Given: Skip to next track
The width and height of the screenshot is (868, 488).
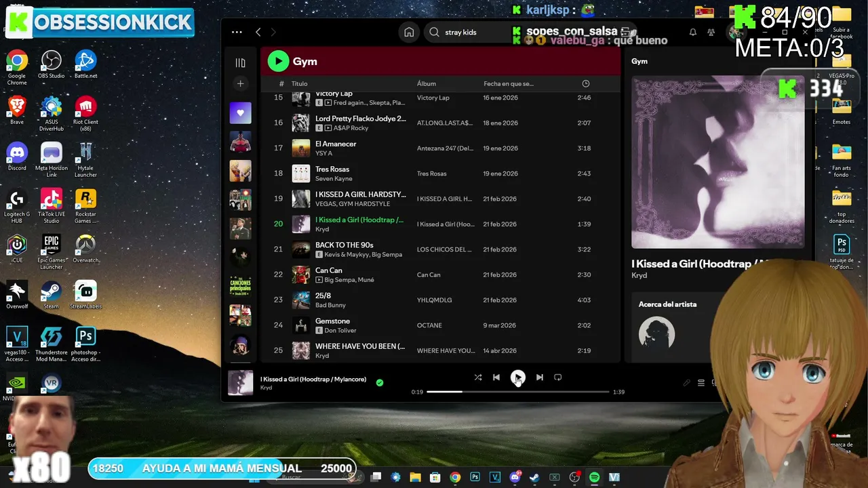Looking at the screenshot, I should 539,378.
